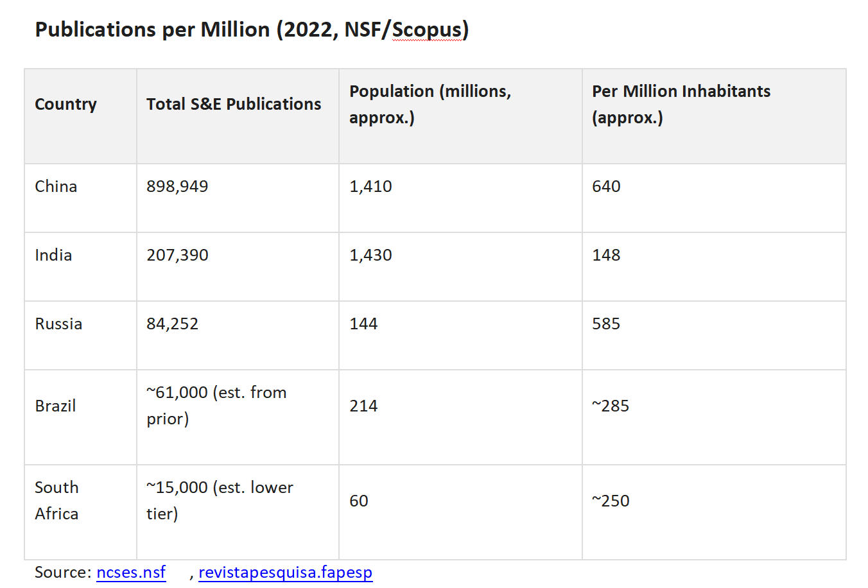Click the misspelled word Scopus in title
Image resolution: width=868 pixels, height=588 pixels.
tap(426, 30)
